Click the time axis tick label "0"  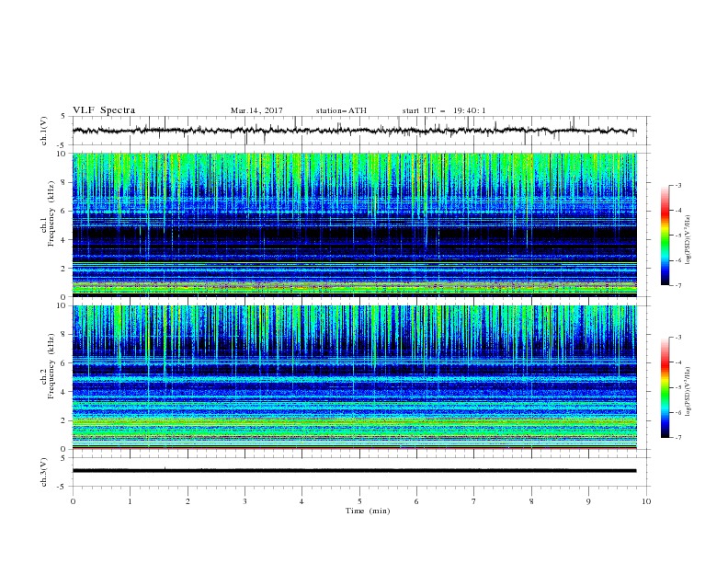73,501
